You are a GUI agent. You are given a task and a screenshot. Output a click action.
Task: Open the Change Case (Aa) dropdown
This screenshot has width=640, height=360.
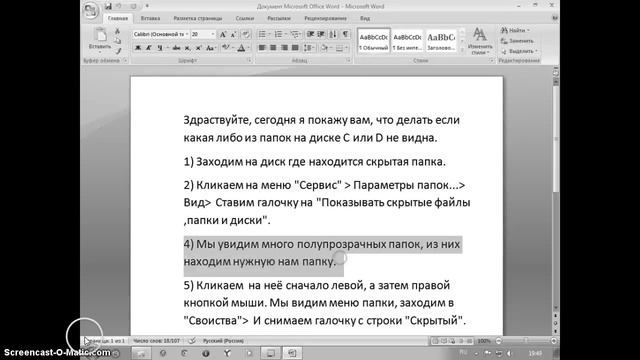[x=210, y=48]
